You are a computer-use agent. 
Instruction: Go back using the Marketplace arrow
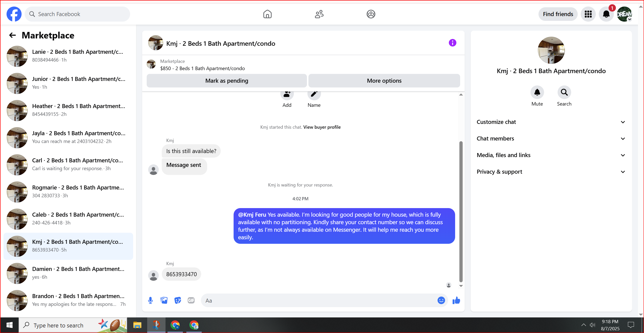pyautogui.click(x=13, y=35)
